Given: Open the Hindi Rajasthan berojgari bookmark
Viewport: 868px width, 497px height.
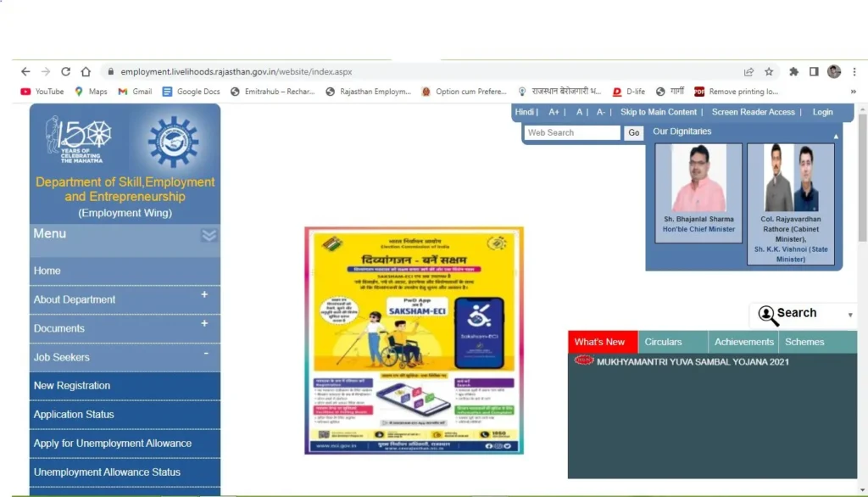Looking at the screenshot, I should pos(559,92).
